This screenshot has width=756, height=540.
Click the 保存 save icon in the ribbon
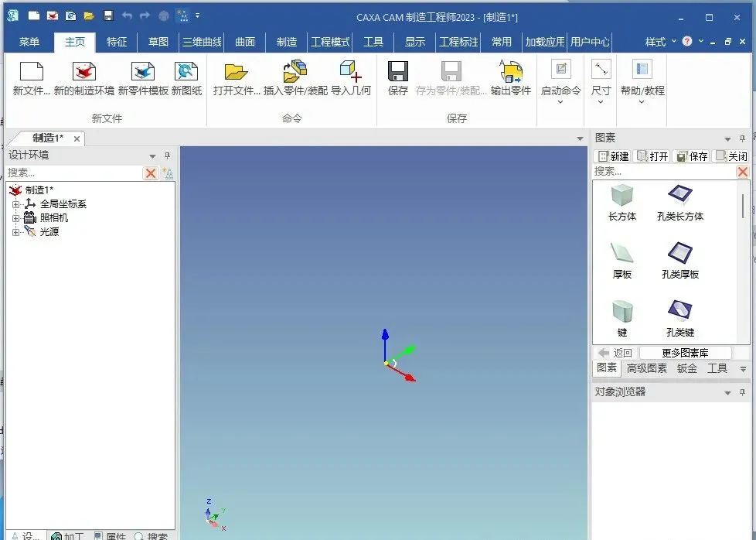pyautogui.click(x=398, y=71)
